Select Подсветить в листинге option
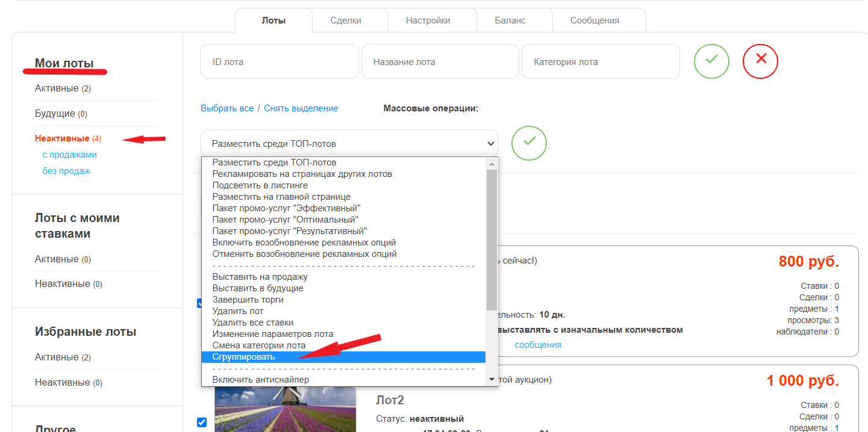 pos(343,185)
